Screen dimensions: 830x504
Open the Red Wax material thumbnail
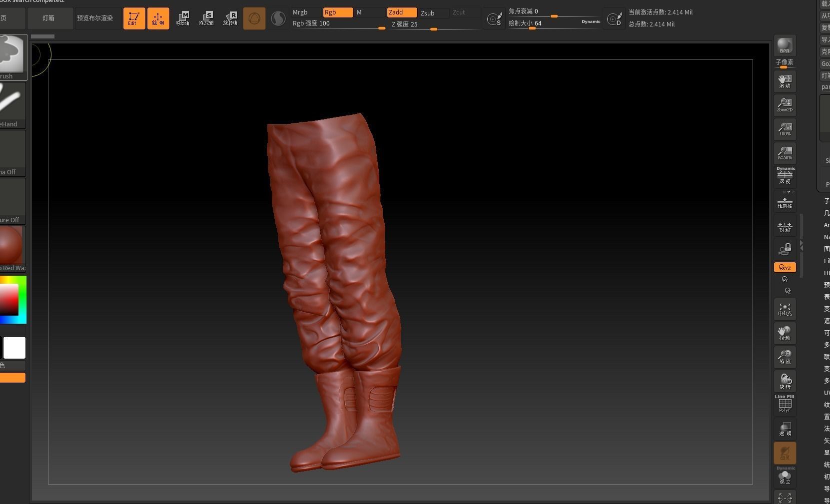[x=12, y=249]
